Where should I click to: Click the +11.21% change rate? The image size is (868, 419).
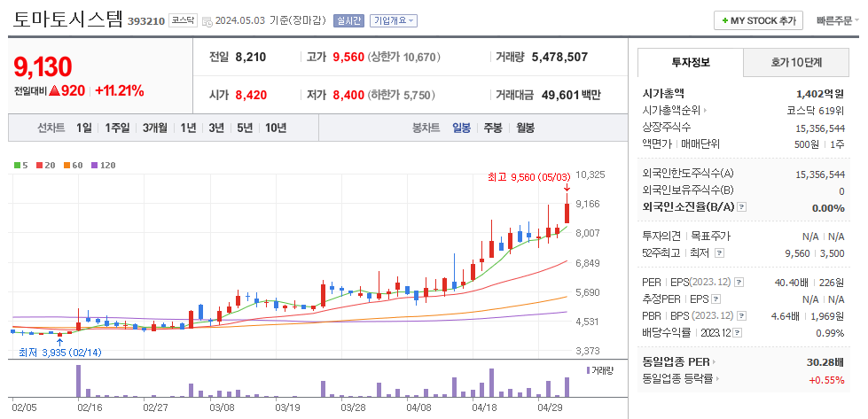point(120,91)
